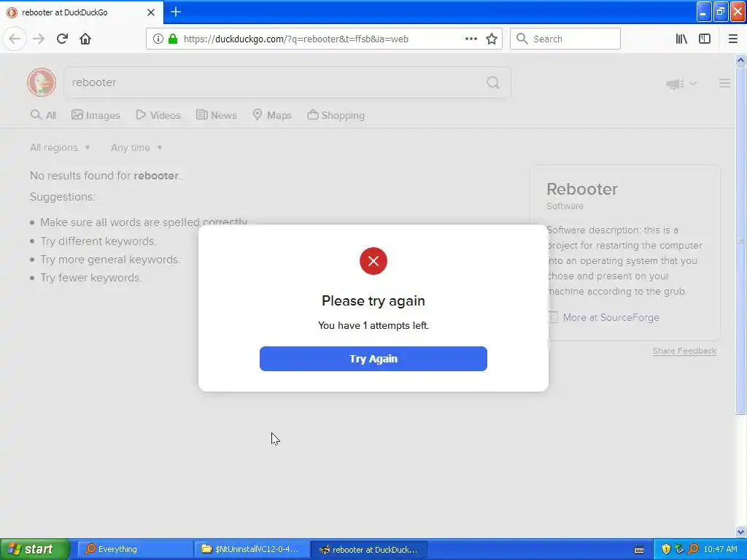Click the DuckDuckGo duck logo
747x560 pixels.
point(42,82)
